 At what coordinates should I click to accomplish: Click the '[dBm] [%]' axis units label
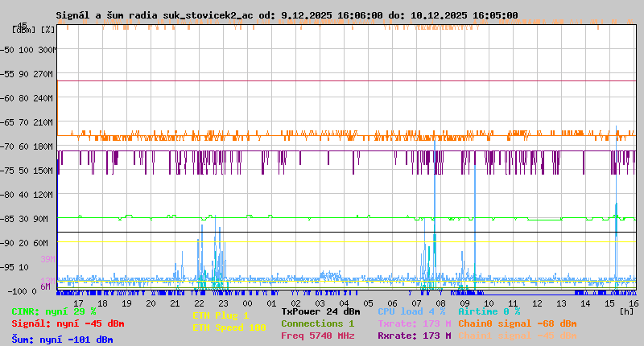pos(34,30)
